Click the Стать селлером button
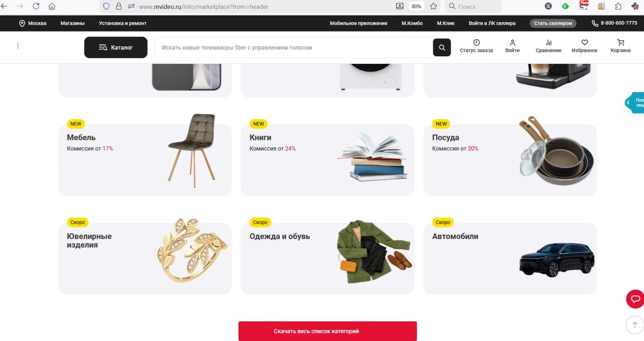 pos(553,24)
